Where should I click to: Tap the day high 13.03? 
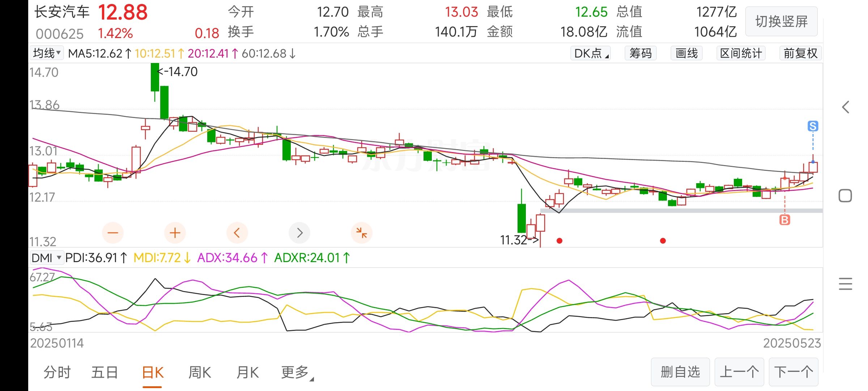461,12
